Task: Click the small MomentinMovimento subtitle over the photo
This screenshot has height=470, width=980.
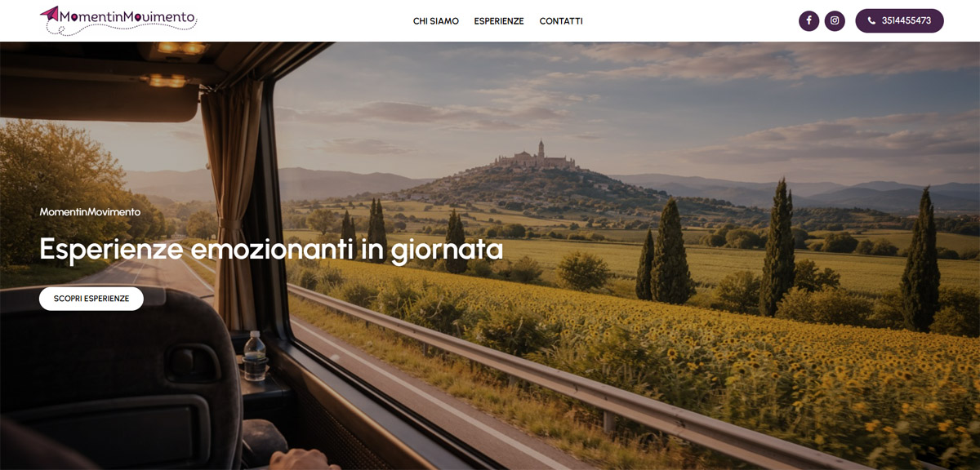Action: pos(90,211)
